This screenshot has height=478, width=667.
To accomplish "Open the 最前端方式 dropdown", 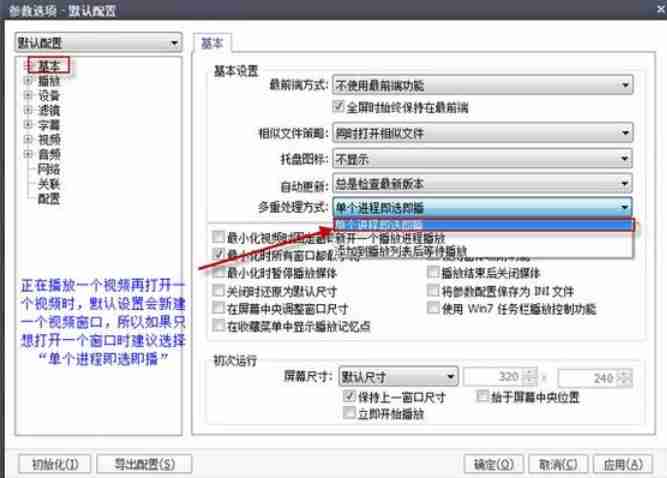I will pos(483,85).
